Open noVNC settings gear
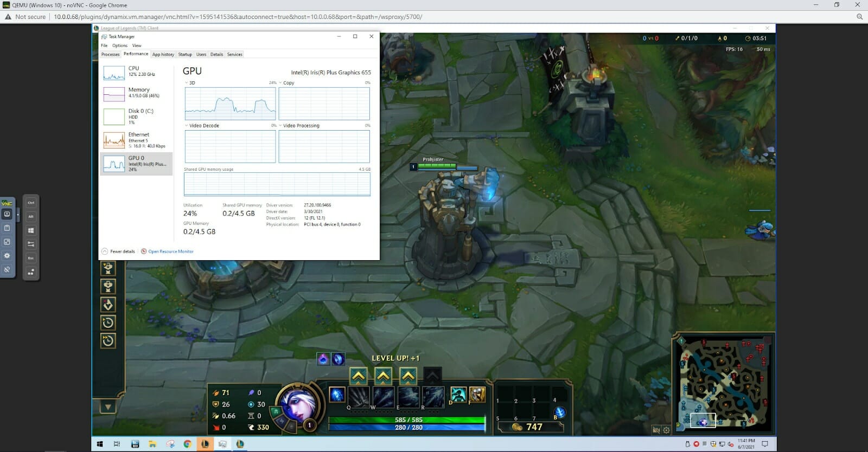Image resolution: width=868 pixels, height=452 pixels. [7, 255]
